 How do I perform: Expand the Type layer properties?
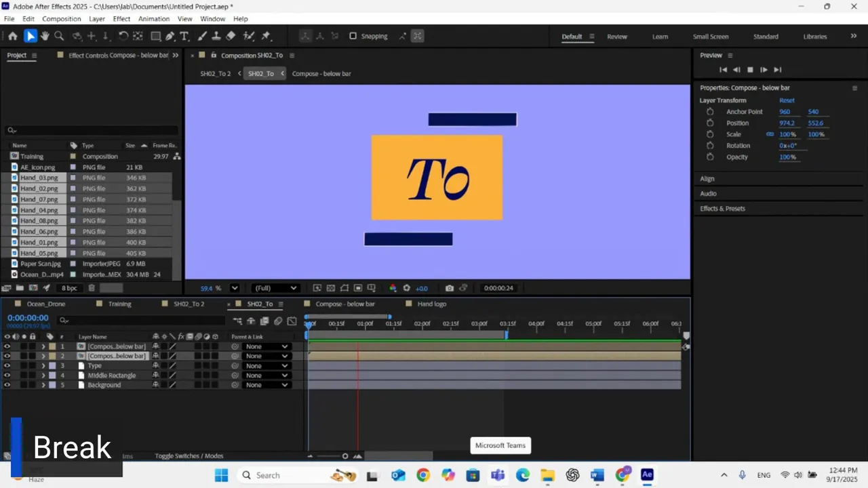[x=43, y=365]
